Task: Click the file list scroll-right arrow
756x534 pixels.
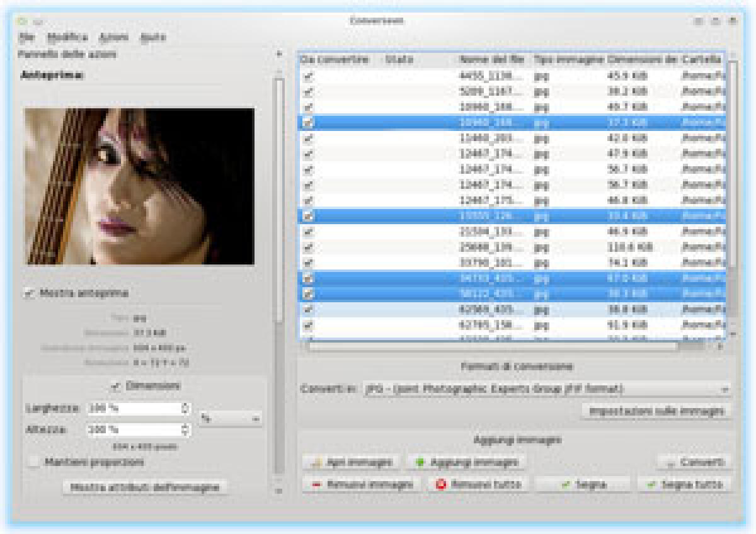Action: pos(720,345)
